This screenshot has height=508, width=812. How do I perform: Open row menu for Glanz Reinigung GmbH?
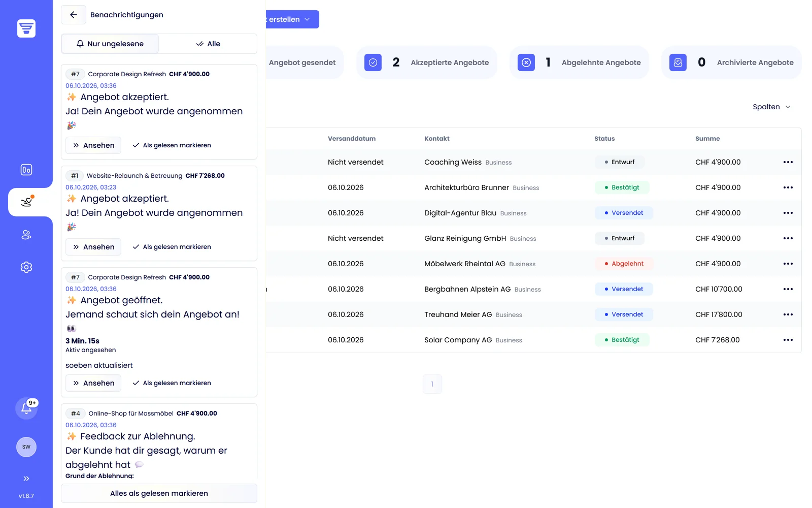tap(788, 238)
